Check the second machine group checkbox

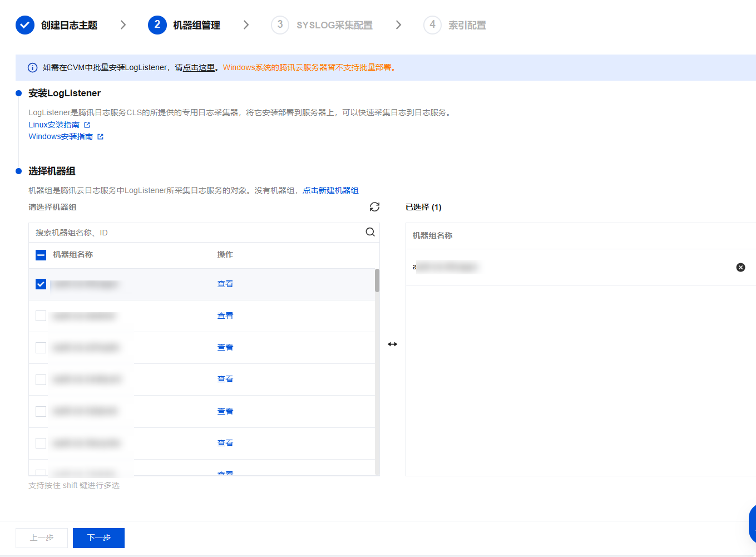pyautogui.click(x=41, y=316)
